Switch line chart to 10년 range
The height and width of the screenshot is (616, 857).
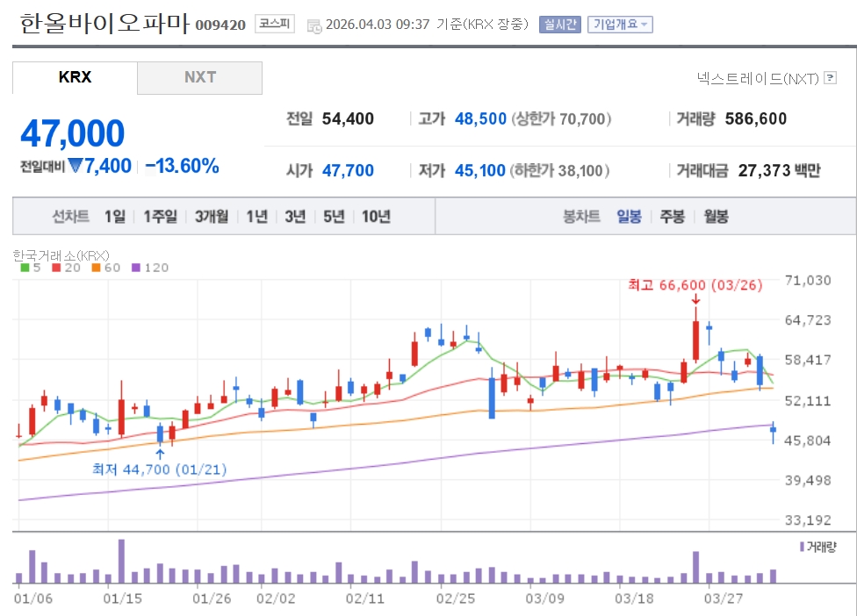coord(376,217)
